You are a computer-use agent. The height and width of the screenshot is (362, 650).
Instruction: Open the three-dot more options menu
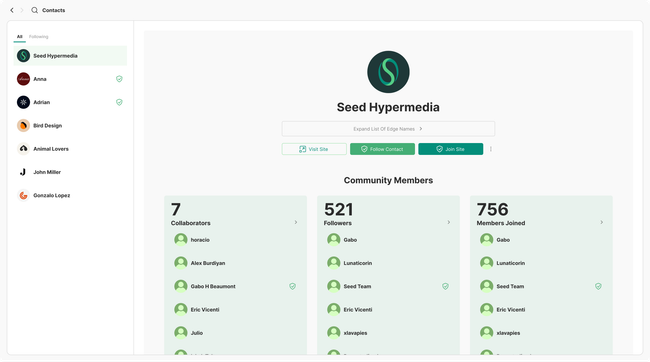tap(491, 149)
